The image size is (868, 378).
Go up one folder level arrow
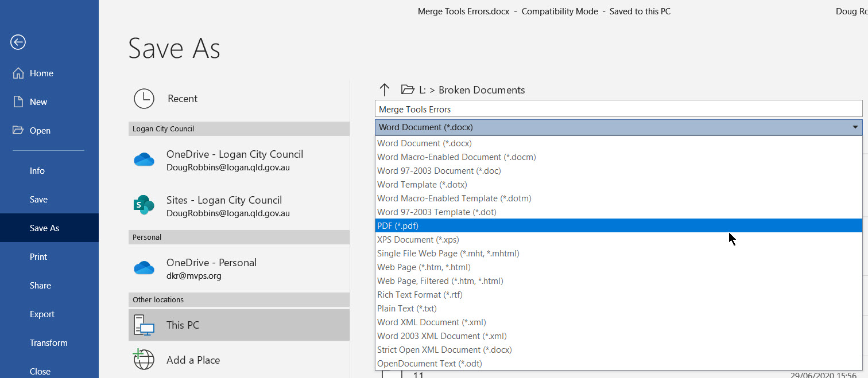[385, 89]
